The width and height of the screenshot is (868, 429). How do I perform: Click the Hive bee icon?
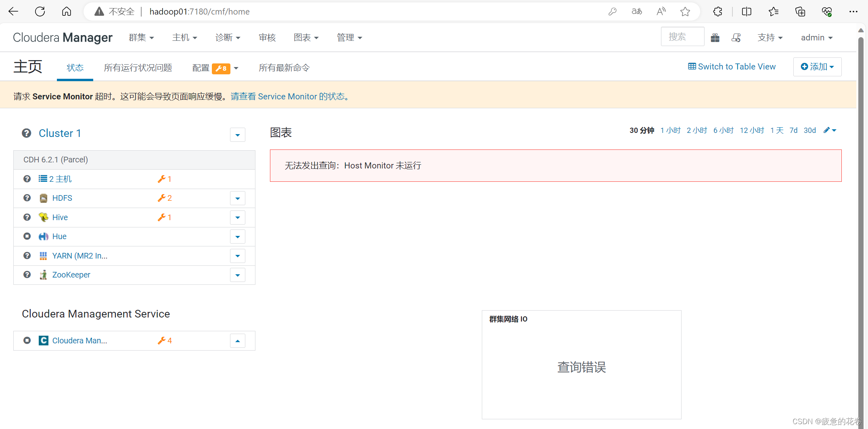click(x=44, y=217)
